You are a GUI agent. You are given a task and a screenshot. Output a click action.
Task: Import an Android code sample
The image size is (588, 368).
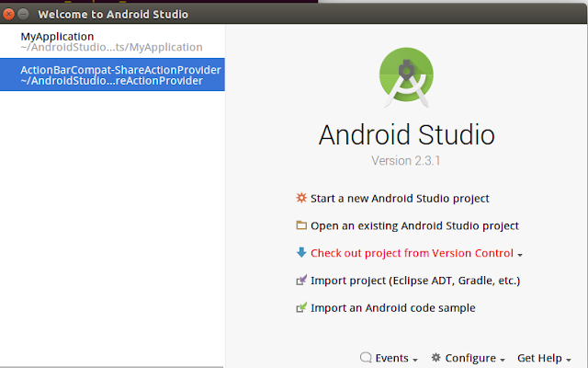pos(393,308)
